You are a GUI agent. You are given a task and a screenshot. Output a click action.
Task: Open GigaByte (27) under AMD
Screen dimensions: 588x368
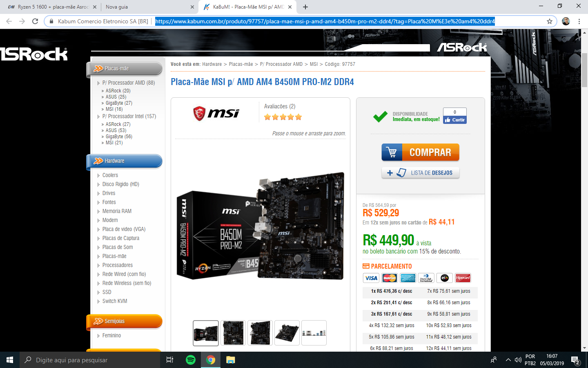tap(119, 103)
